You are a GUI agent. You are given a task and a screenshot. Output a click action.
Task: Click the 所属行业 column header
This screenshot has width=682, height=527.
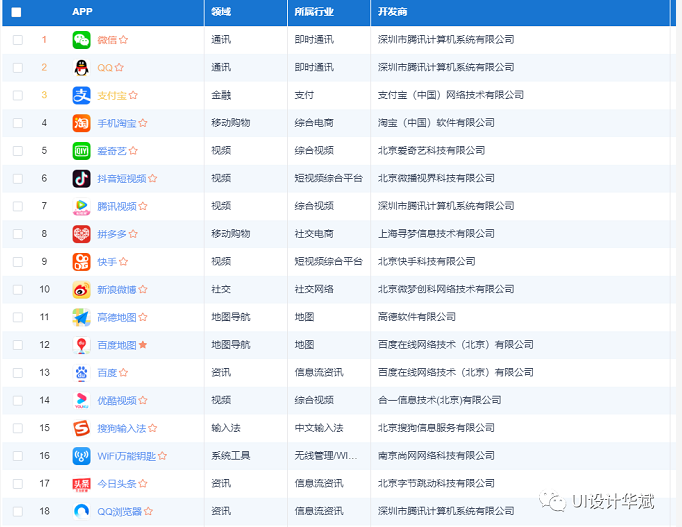pyautogui.click(x=314, y=12)
